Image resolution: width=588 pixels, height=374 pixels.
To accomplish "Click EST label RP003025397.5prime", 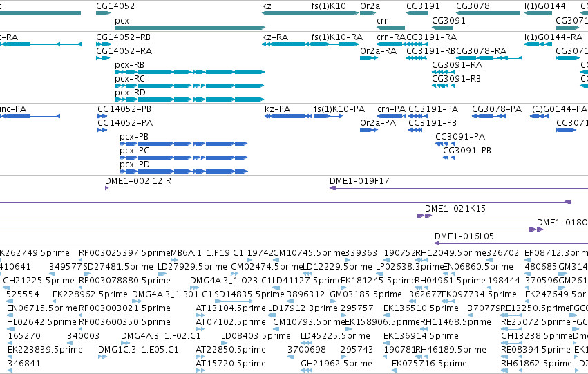I will [124, 253].
